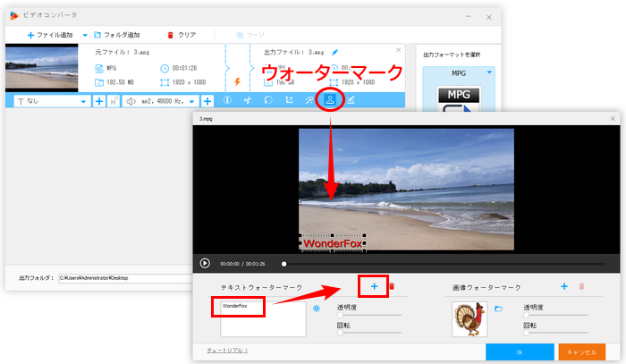Click the image watermark 透明度 slider
Screen dimensions: 626x364
coord(555,315)
